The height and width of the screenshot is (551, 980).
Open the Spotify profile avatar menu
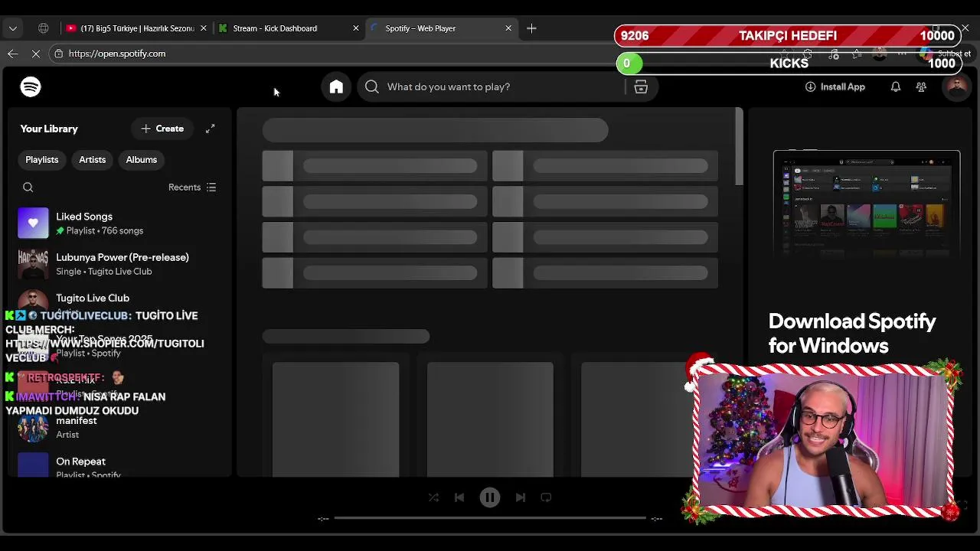pyautogui.click(x=956, y=86)
